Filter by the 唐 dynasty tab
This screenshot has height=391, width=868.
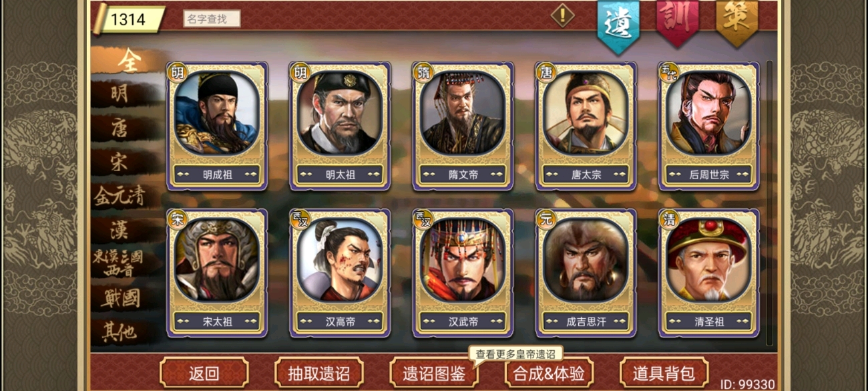pyautogui.click(x=122, y=127)
